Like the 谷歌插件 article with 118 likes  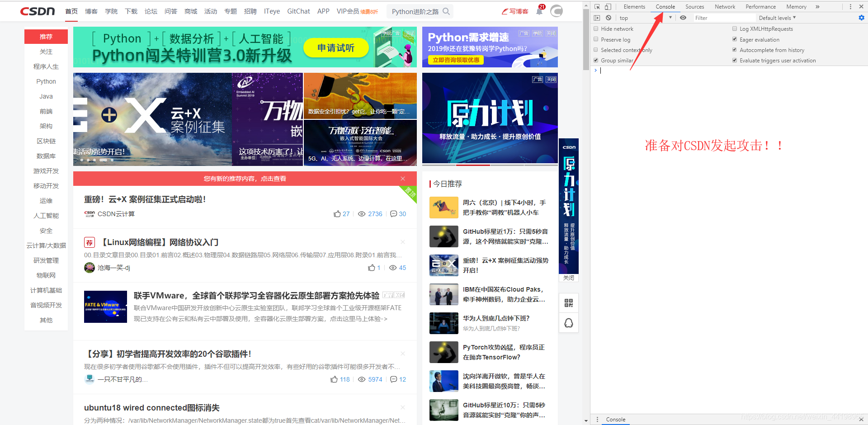click(x=334, y=379)
